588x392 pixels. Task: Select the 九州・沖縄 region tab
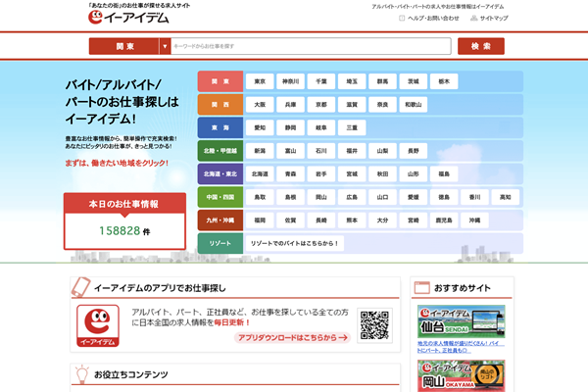coord(220,220)
